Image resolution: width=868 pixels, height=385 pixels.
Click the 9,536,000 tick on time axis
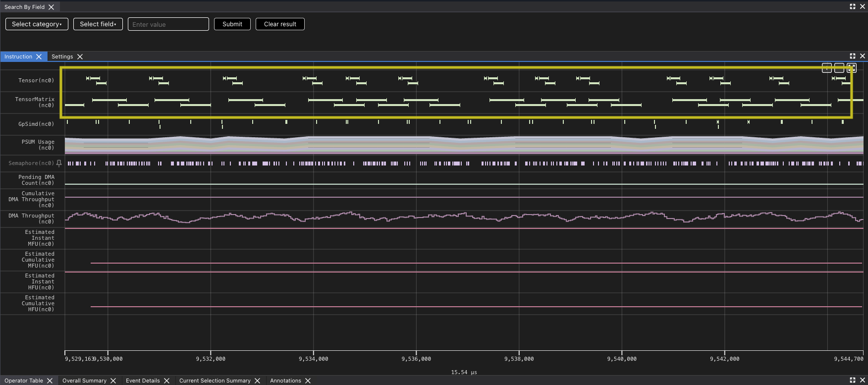point(416,359)
